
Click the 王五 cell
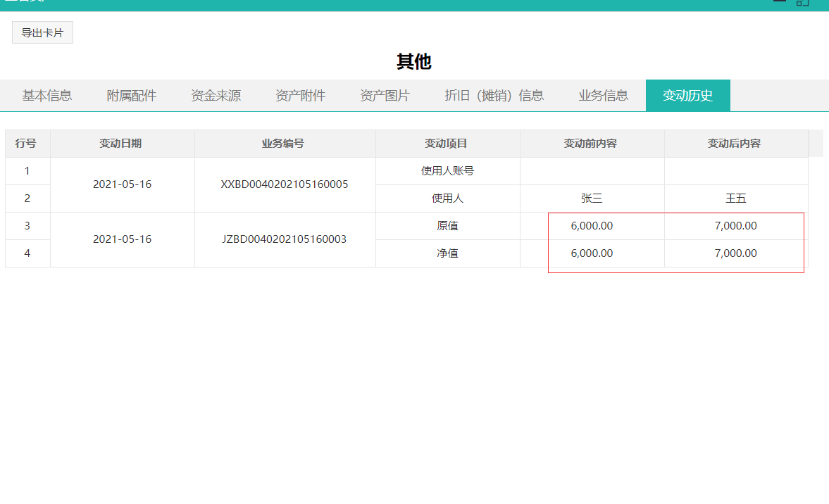(736, 199)
